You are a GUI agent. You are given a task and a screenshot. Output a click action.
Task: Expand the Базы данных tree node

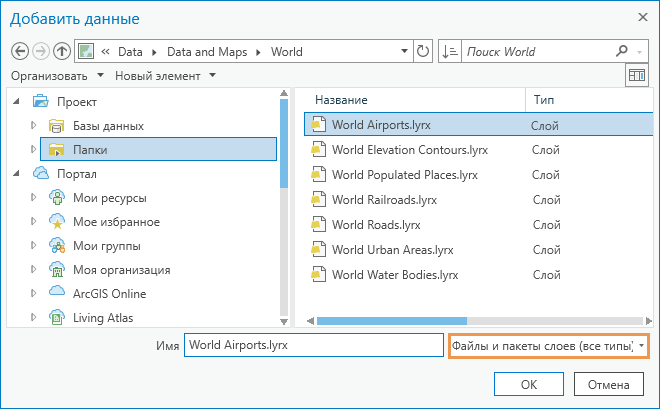(x=34, y=126)
